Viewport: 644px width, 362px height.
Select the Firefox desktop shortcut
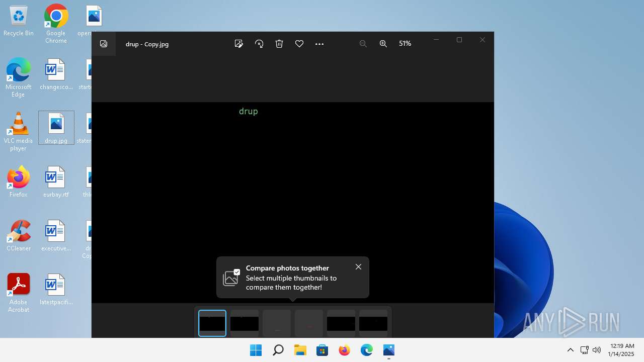pos(19,182)
